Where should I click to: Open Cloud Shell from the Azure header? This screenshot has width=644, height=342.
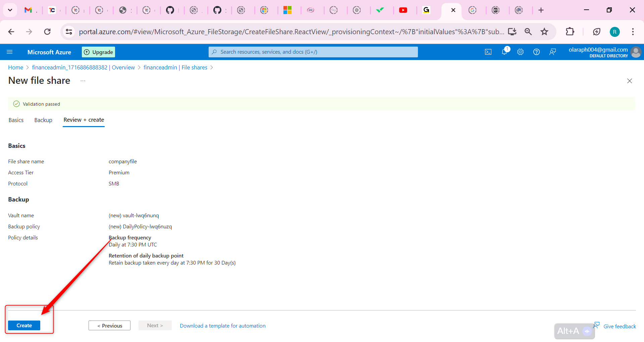(488, 52)
